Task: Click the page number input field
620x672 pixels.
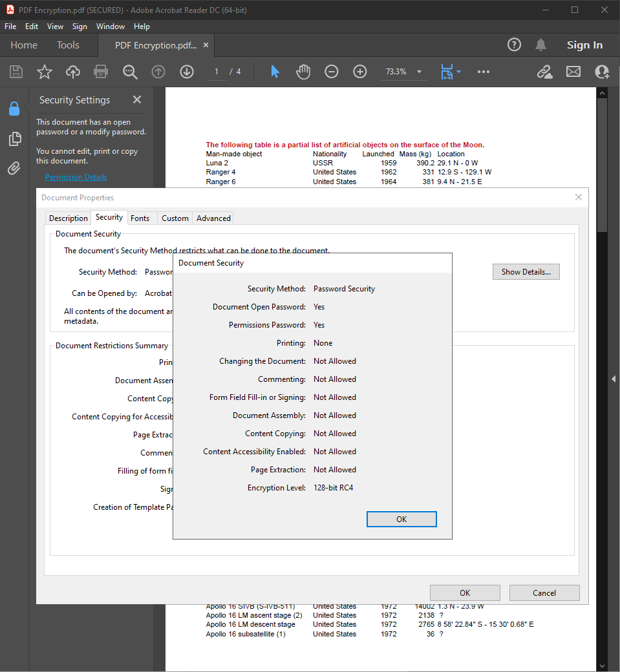Action: coord(217,72)
